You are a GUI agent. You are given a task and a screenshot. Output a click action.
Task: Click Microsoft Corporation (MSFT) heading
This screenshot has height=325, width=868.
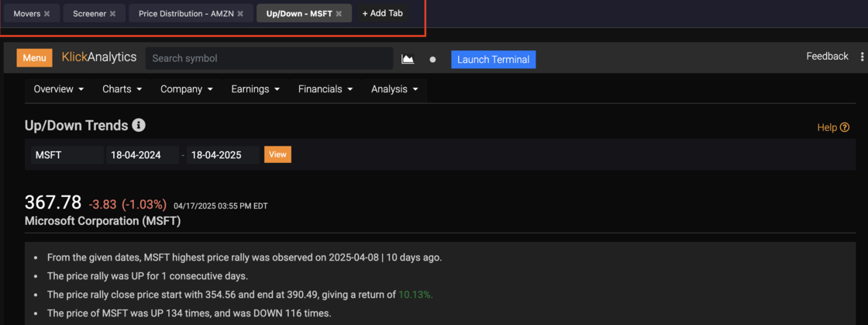103,221
